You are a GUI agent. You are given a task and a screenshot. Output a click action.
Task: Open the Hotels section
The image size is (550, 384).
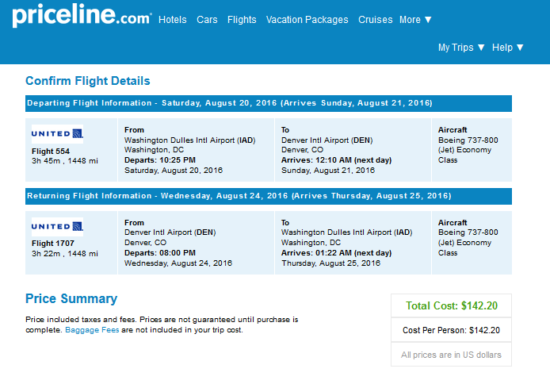[x=172, y=20]
